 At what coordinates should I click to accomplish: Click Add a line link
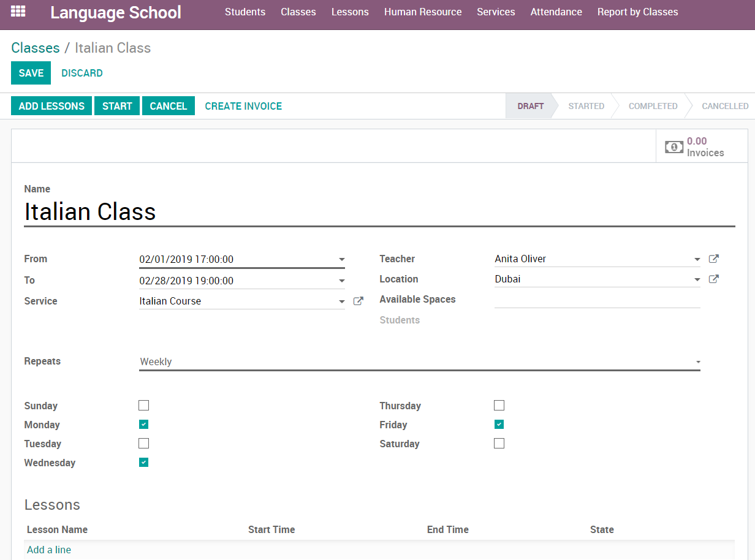[49, 550]
